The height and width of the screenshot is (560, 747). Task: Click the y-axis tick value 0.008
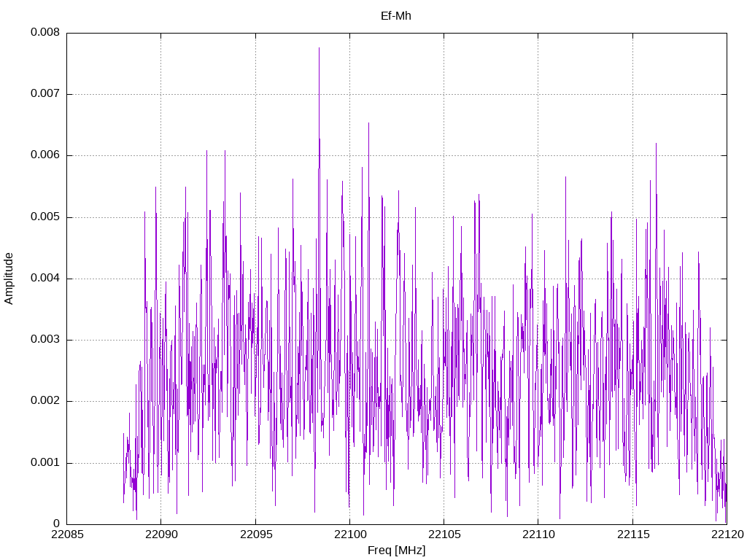click(45, 32)
